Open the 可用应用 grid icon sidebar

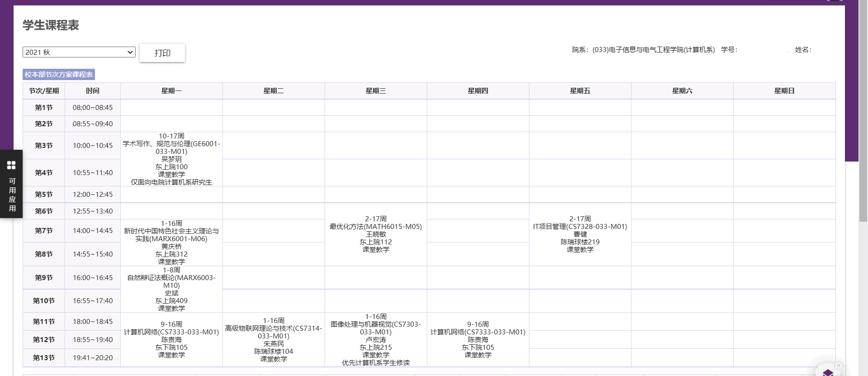11,184
